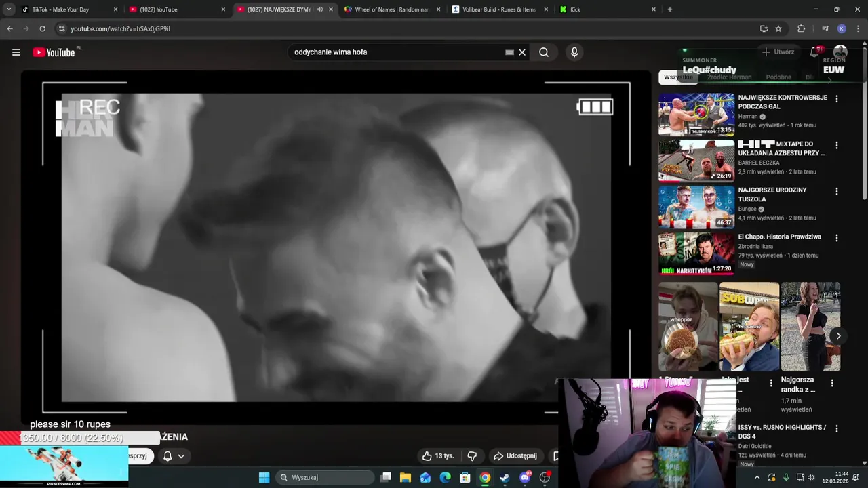Open more options for El Chapo video

(x=836, y=239)
